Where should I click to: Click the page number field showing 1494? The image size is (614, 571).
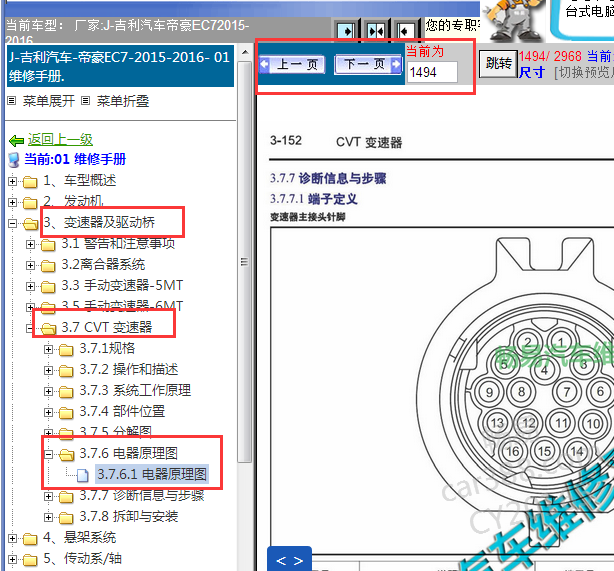click(432, 72)
